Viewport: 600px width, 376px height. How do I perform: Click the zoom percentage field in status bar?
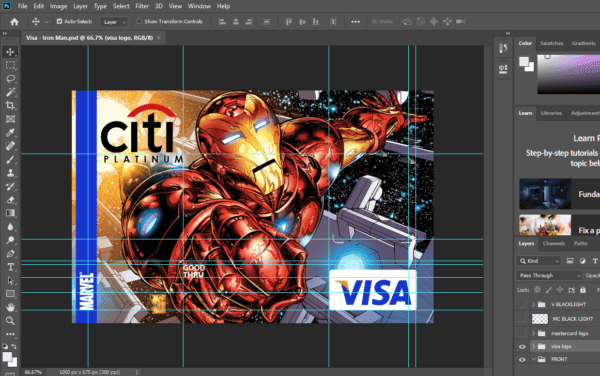pyautogui.click(x=33, y=372)
